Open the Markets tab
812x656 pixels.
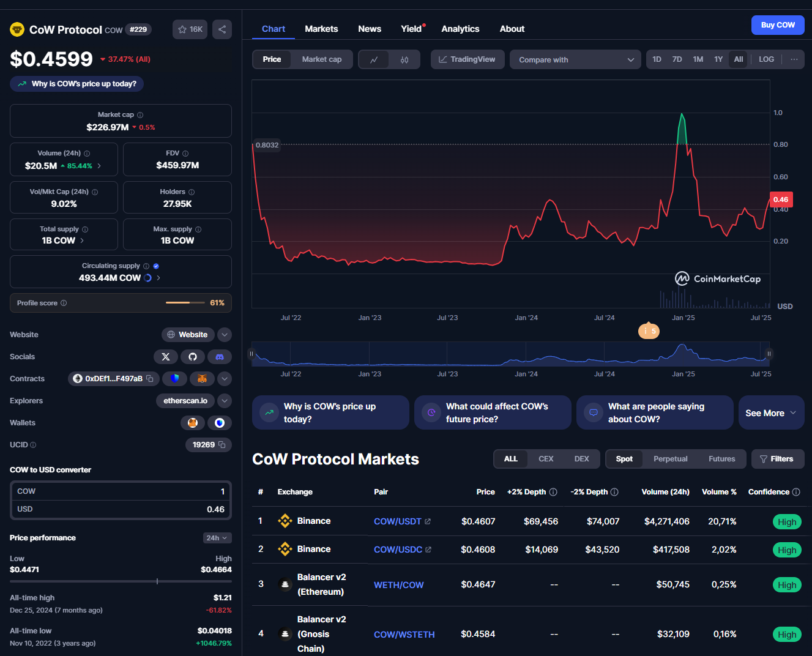pos(321,29)
